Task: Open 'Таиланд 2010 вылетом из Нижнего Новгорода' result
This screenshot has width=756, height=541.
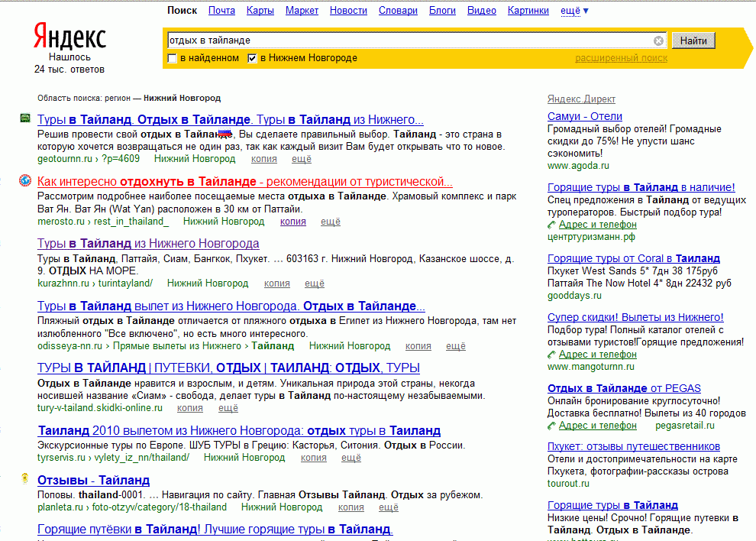Action: pos(239,430)
